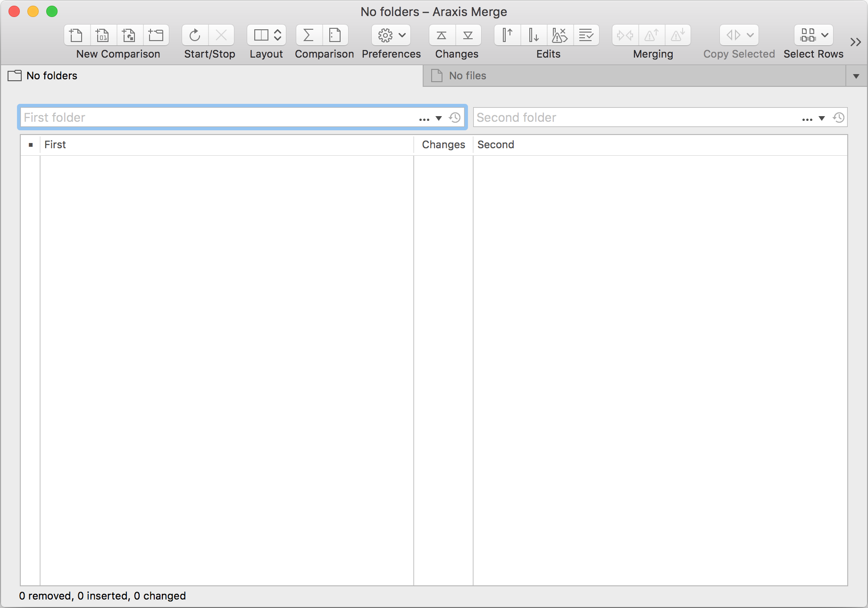Show extra toolbar items with the double-chevron
This screenshot has height=608, width=868.
click(855, 42)
